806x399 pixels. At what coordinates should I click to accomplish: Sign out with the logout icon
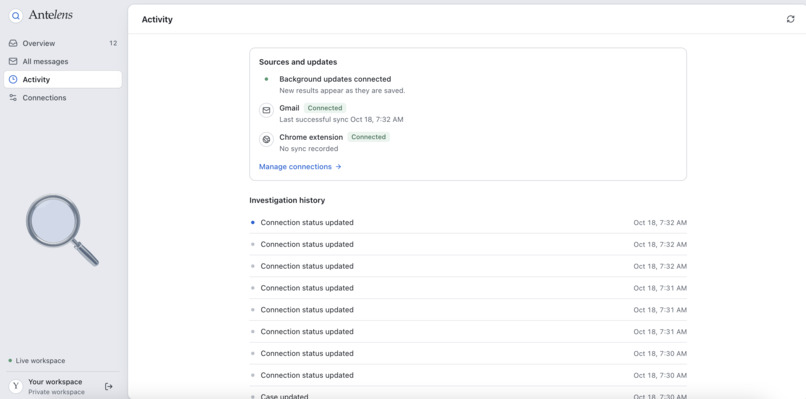coord(109,386)
